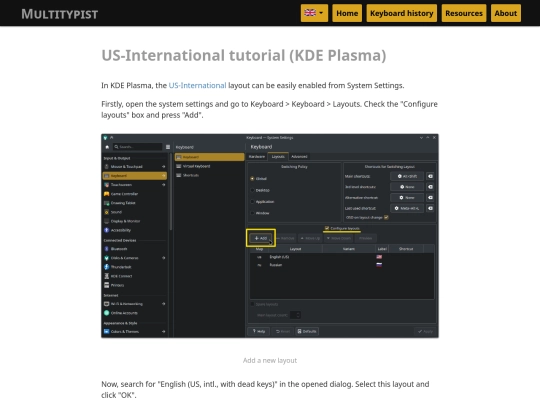Open the Resources page
The image size is (540, 405).
point(464,13)
